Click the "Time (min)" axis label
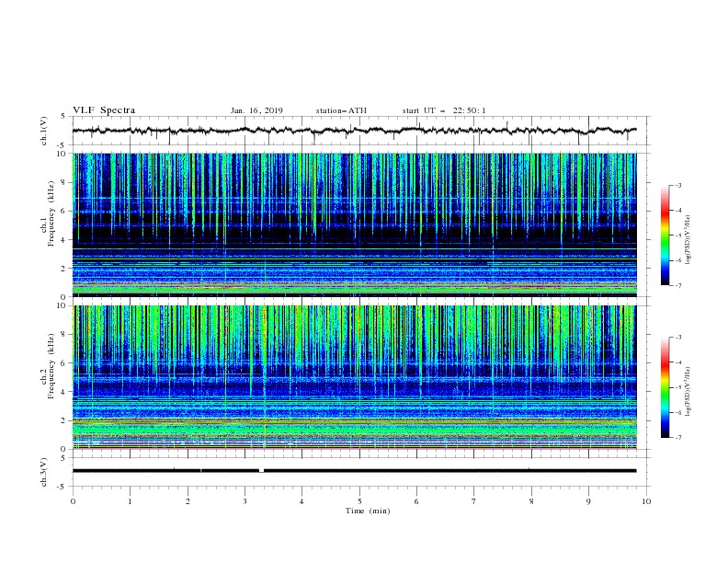728x563 pixels. 368,511
